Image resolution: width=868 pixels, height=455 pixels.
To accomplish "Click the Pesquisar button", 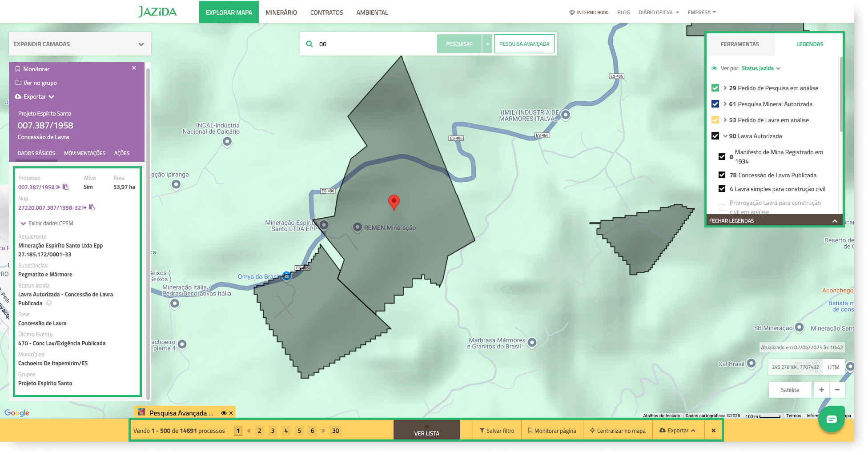I will (459, 44).
